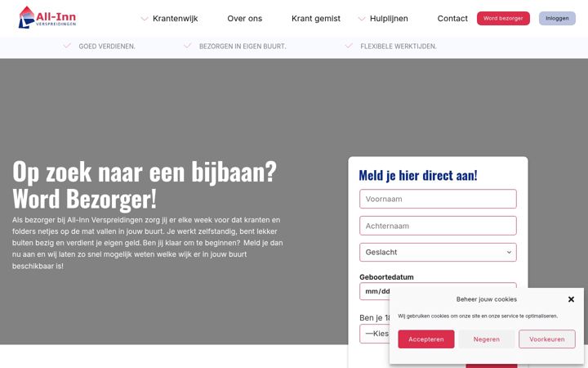Screen dimensions: 588x368
Task: Click the red Word bezorger button
Action: click(503, 18)
